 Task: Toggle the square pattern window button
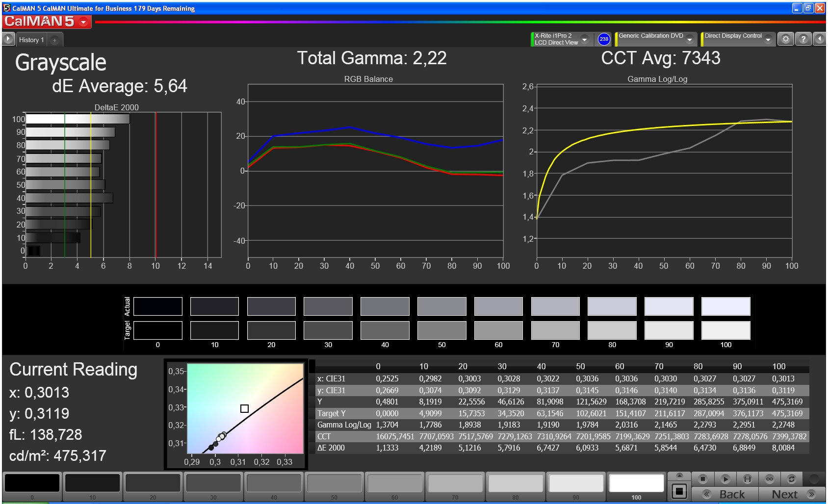(x=679, y=491)
